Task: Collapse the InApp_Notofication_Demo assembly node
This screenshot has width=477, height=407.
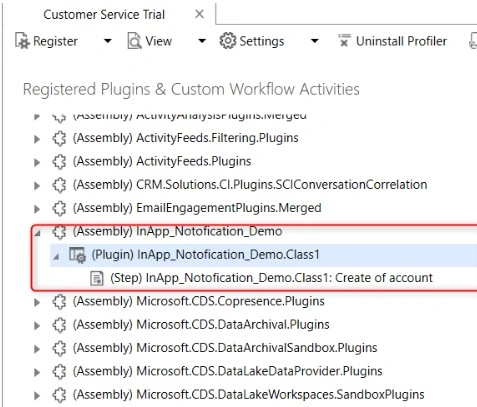Action: pyautogui.click(x=37, y=233)
